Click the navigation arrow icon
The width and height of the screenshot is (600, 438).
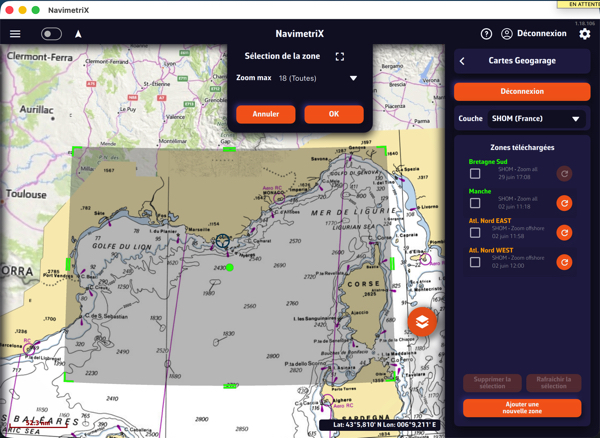pos(78,34)
